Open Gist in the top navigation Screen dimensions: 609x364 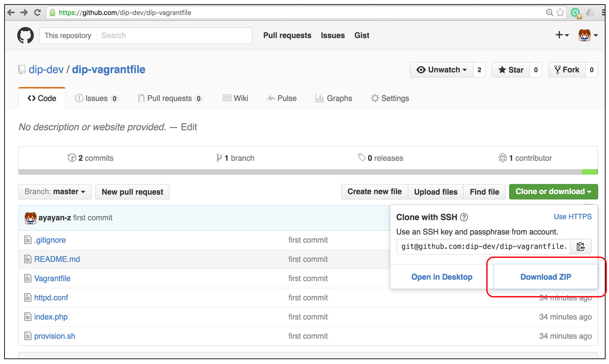362,35
